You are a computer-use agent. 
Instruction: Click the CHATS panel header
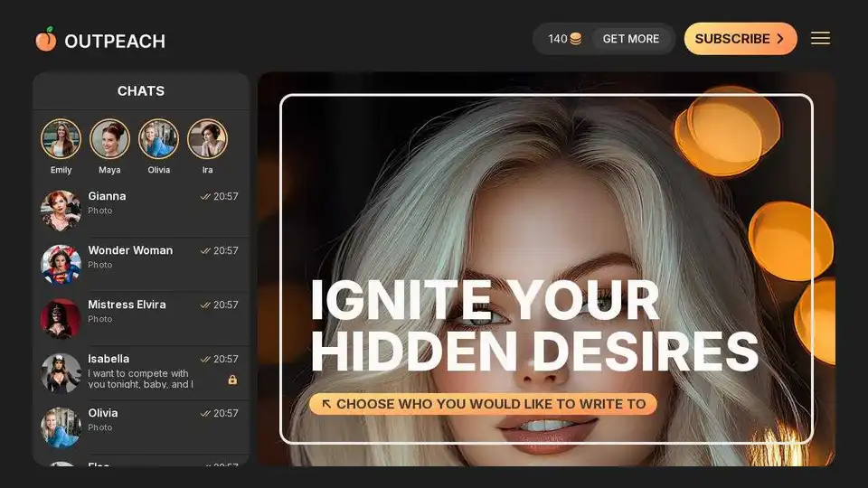pyautogui.click(x=141, y=90)
